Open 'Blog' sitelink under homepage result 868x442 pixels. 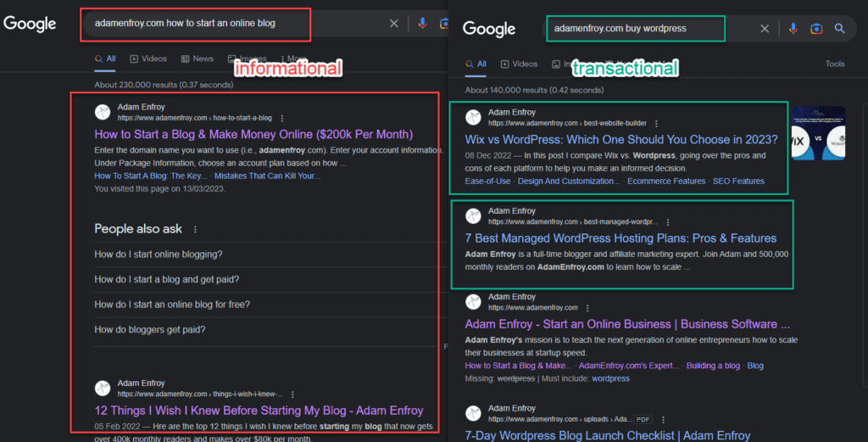click(755, 366)
